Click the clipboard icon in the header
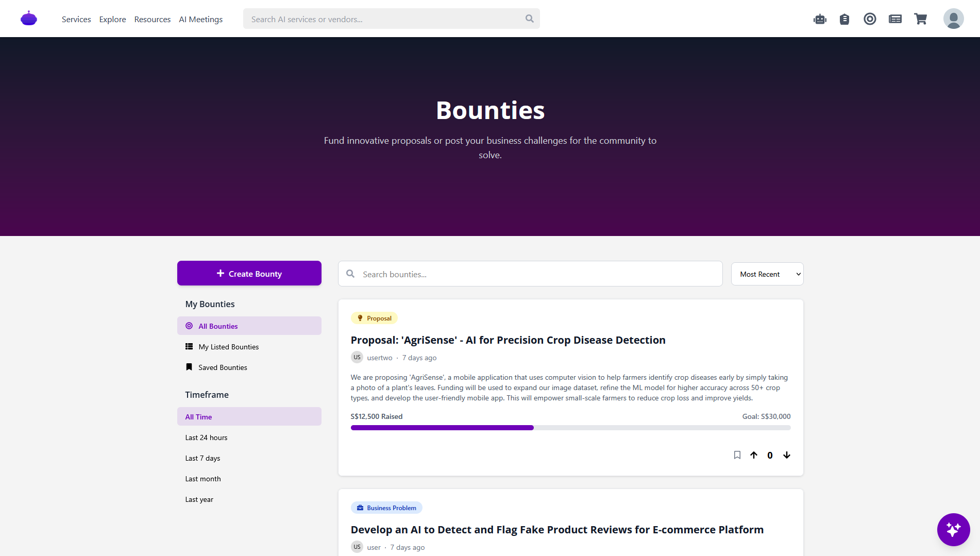The height and width of the screenshot is (556, 980). pyautogui.click(x=844, y=19)
